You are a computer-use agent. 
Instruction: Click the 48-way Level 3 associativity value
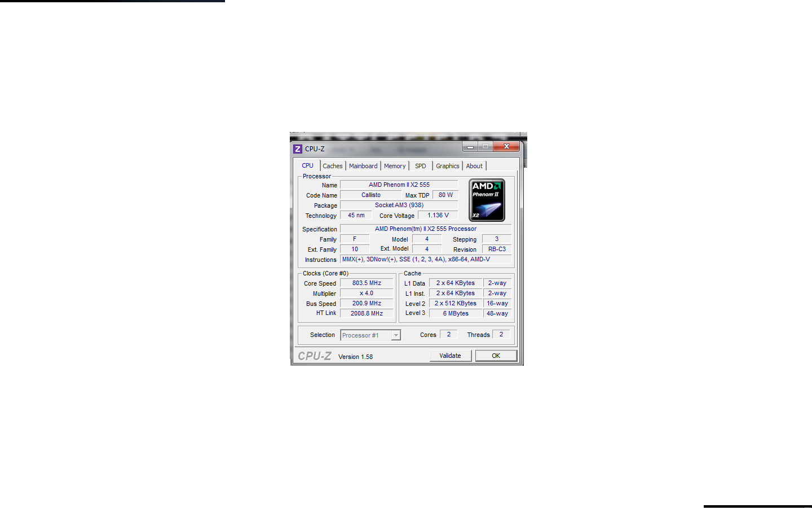point(497,313)
